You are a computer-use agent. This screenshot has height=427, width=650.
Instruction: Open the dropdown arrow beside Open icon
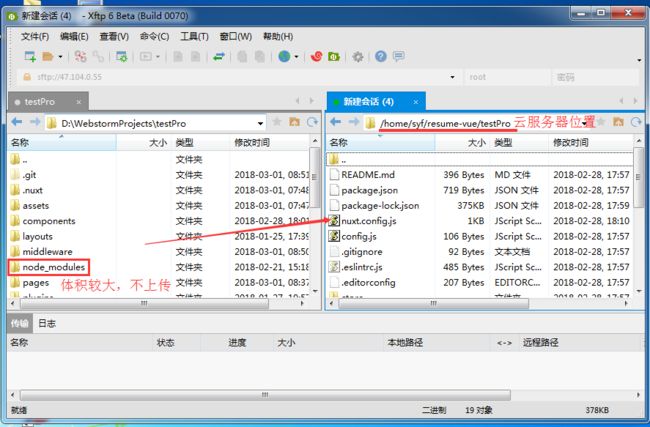point(60,57)
